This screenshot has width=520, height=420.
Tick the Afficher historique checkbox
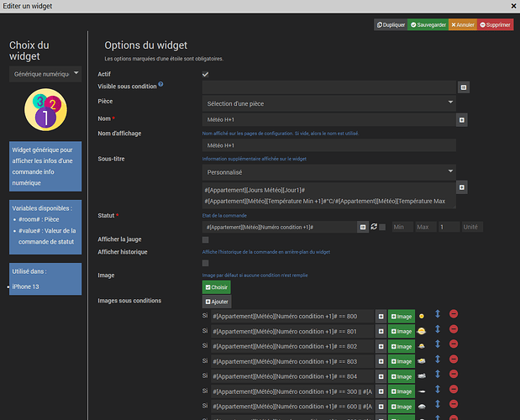click(x=206, y=263)
